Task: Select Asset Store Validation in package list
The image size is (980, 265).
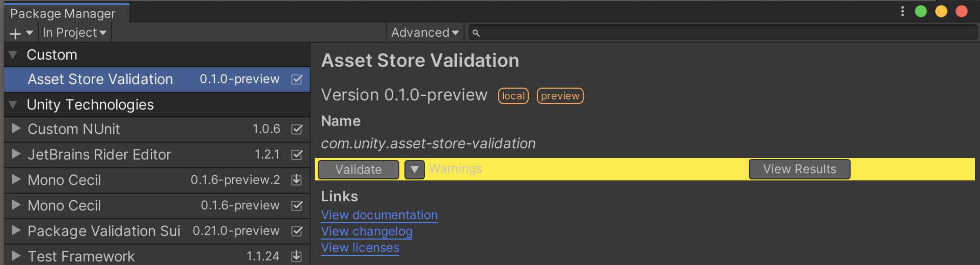Action: (x=100, y=79)
